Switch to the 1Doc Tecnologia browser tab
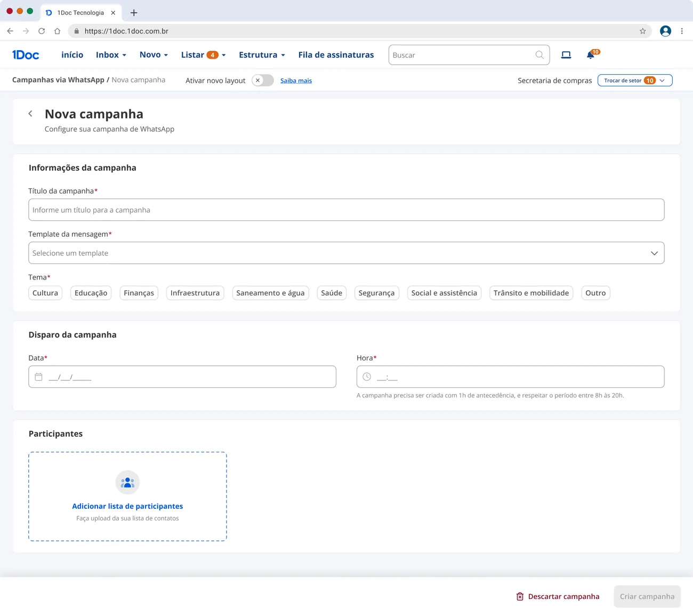The height and width of the screenshot is (616, 693). 80,13
